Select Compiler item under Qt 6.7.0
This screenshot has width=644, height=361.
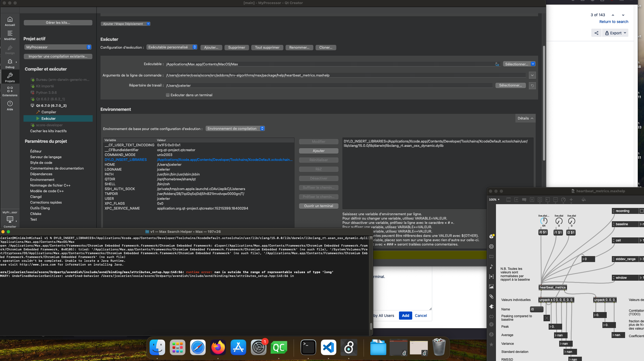(49, 112)
